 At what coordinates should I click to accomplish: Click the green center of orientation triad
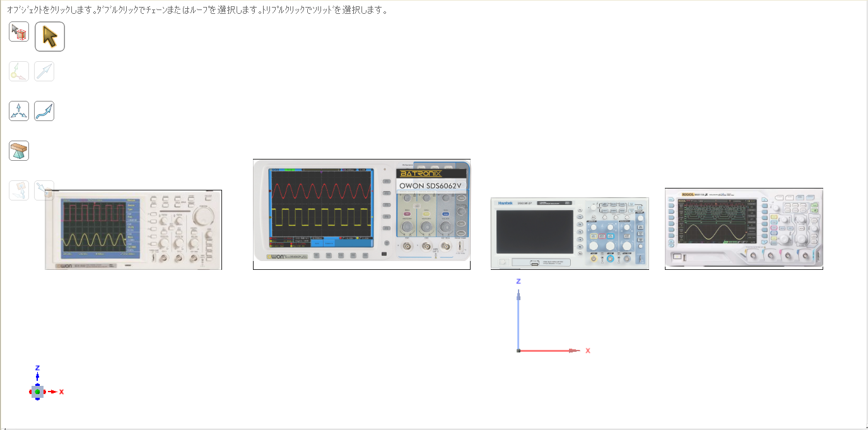[37, 392]
